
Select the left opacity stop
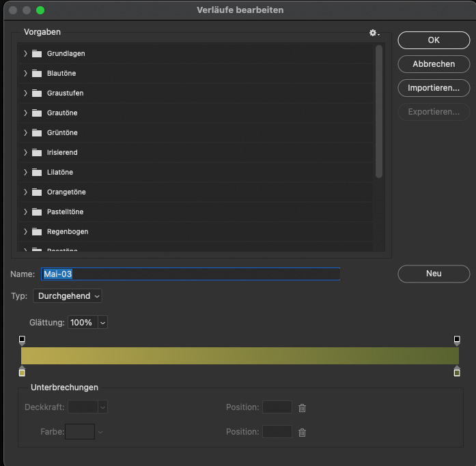22,340
